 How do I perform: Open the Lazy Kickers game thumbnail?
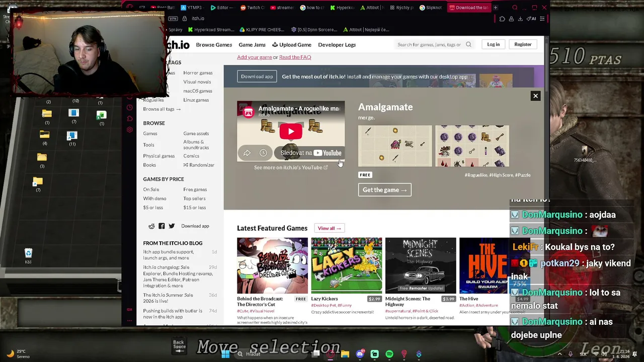[346, 265]
